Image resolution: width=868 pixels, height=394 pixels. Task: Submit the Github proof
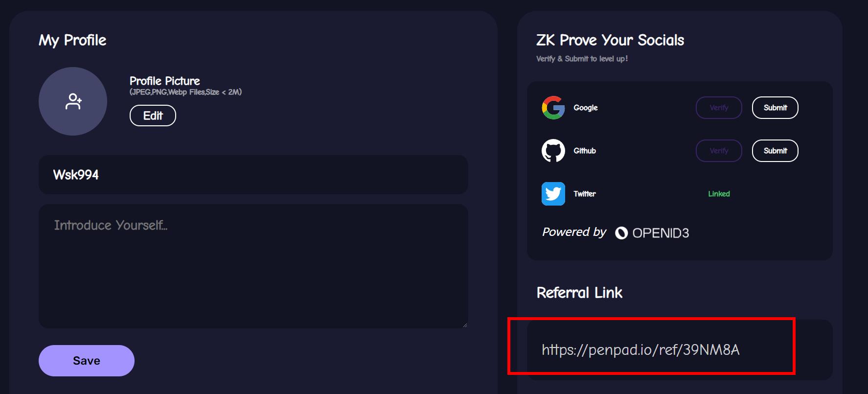click(x=775, y=151)
